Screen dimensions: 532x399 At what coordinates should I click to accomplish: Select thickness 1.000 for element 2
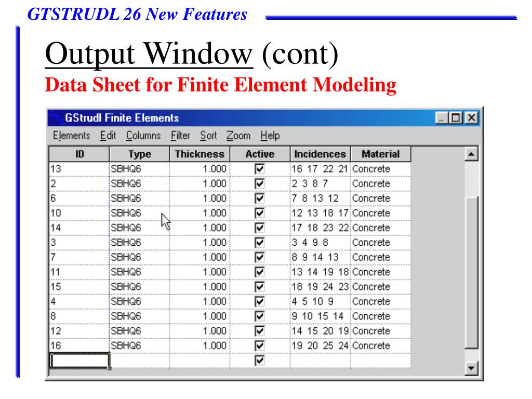point(200,183)
